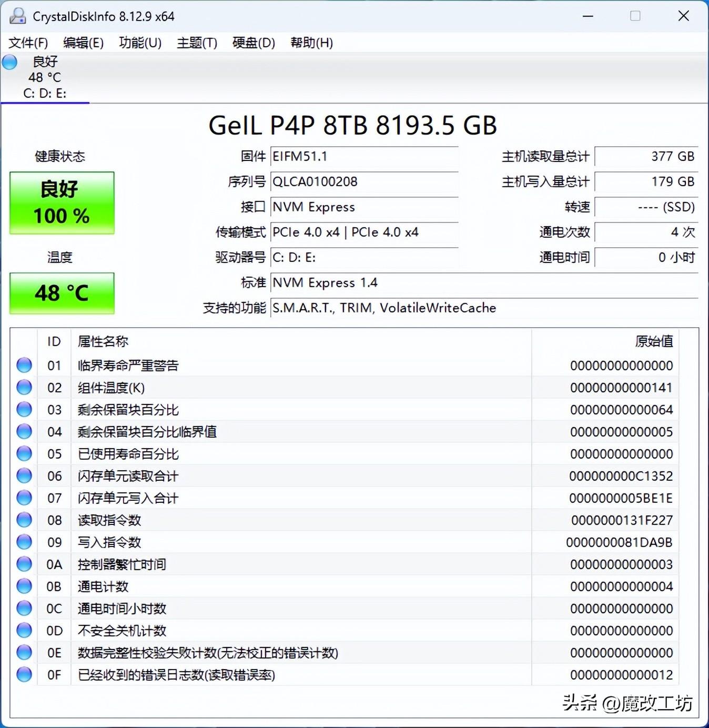Click the green 48 °C temperature button

tap(62, 293)
